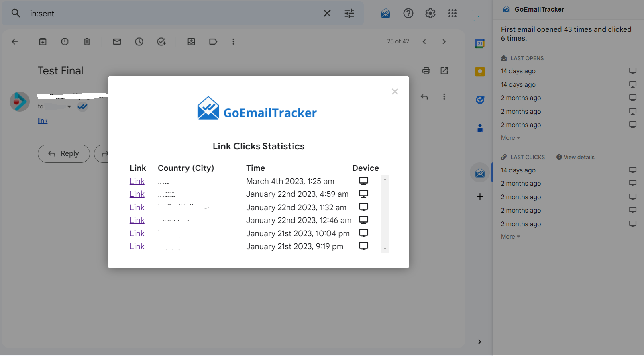Viewport: 644px width, 356px height.
Task: Click the Test Final subject heading
Action: (x=61, y=71)
